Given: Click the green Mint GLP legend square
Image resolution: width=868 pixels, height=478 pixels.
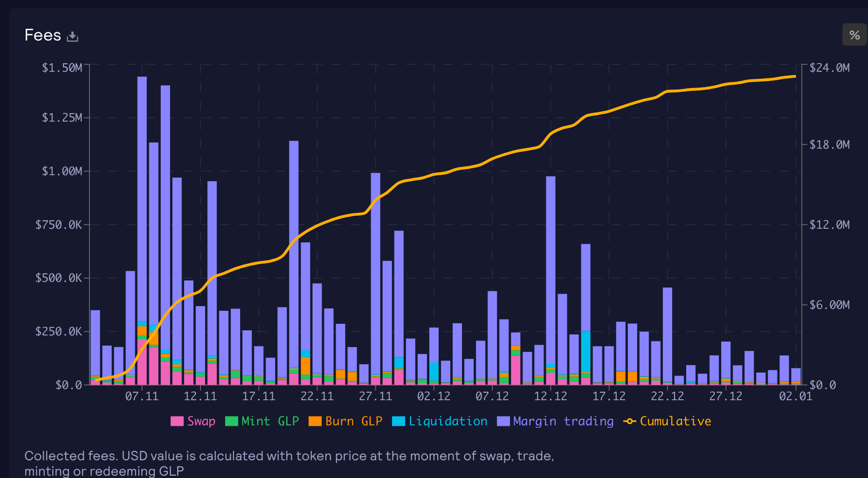Looking at the screenshot, I should click(x=231, y=421).
